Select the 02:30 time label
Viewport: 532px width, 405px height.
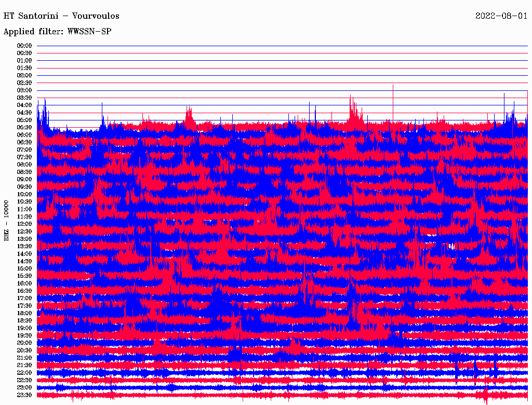(24, 83)
